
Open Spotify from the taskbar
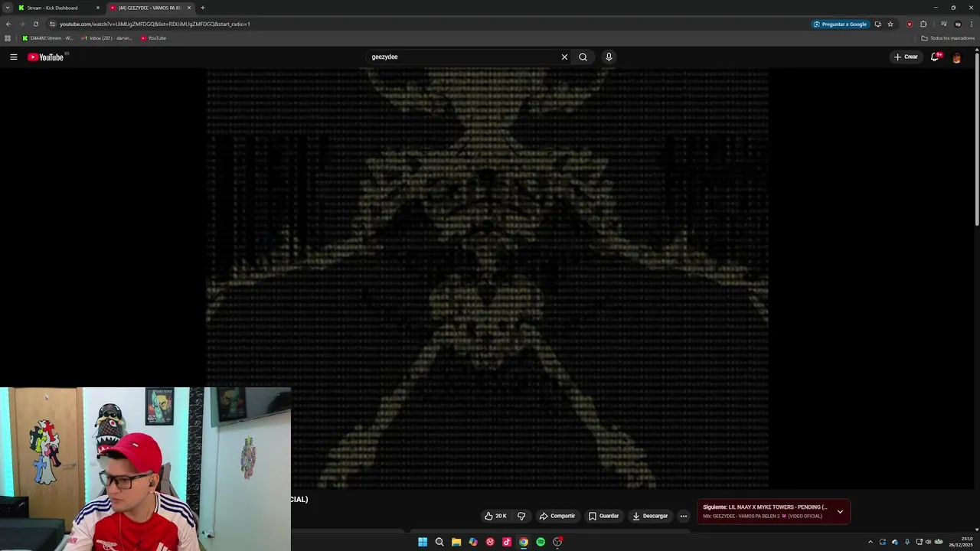(x=541, y=542)
